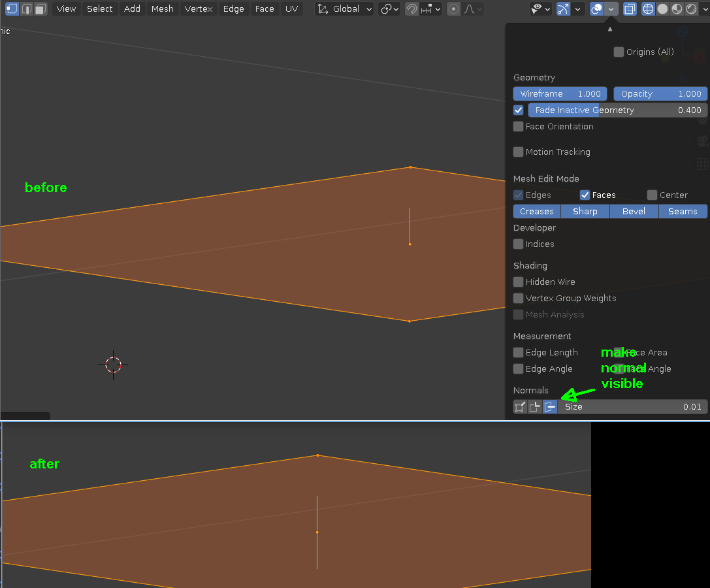710x588 pixels.
Task: Adjust the Opacity 1.000 slider
Action: (660, 94)
